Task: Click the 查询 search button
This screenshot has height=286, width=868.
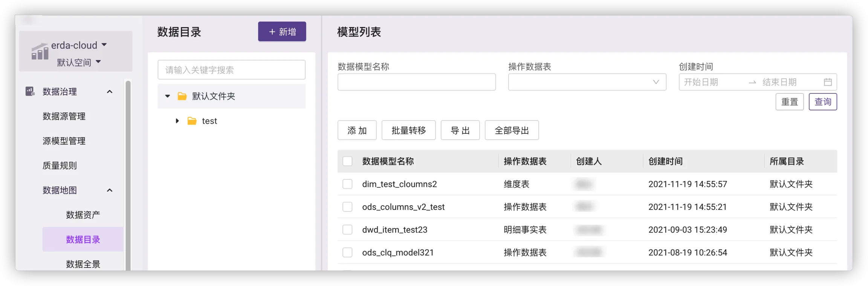Action: (822, 102)
